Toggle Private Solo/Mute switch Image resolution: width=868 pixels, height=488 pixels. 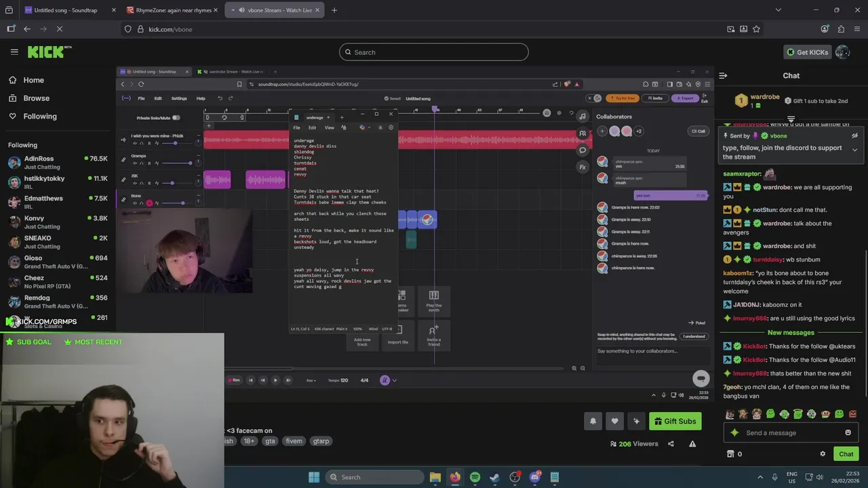(176, 117)
